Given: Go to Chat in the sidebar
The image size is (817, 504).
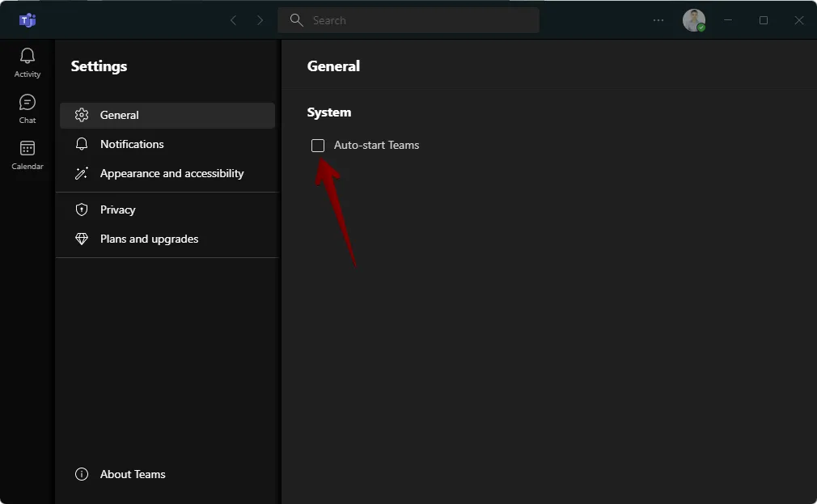Looking at the screenshot, I should (x=28, y=108).
